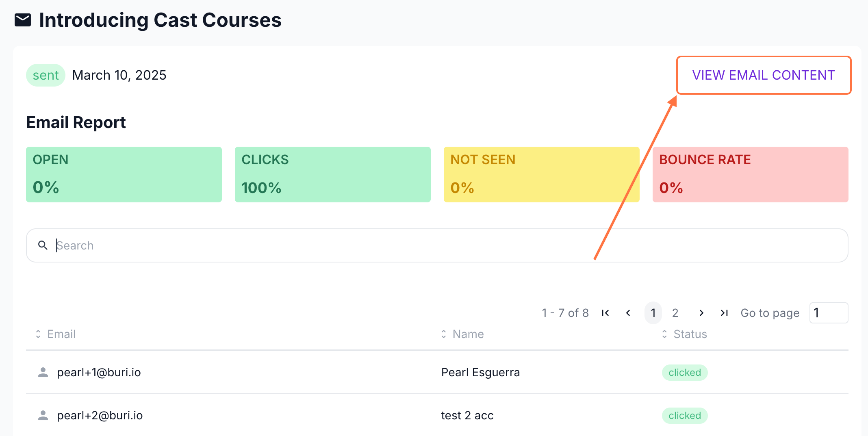Sort the table by Status column
This screenshot has width=868, height=436.
(664, 334)
